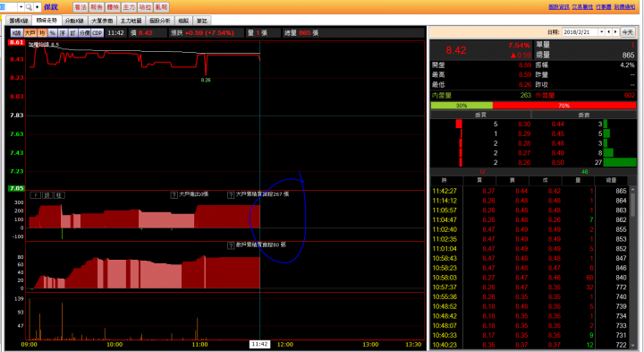644x352 pixels.
Task: Click ? icon beside 散戶累積買賣超80張
Action: 231,245
